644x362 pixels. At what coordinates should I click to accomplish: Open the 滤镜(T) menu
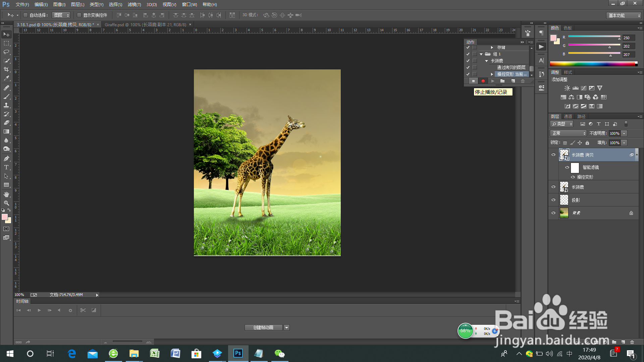point(134,4)
